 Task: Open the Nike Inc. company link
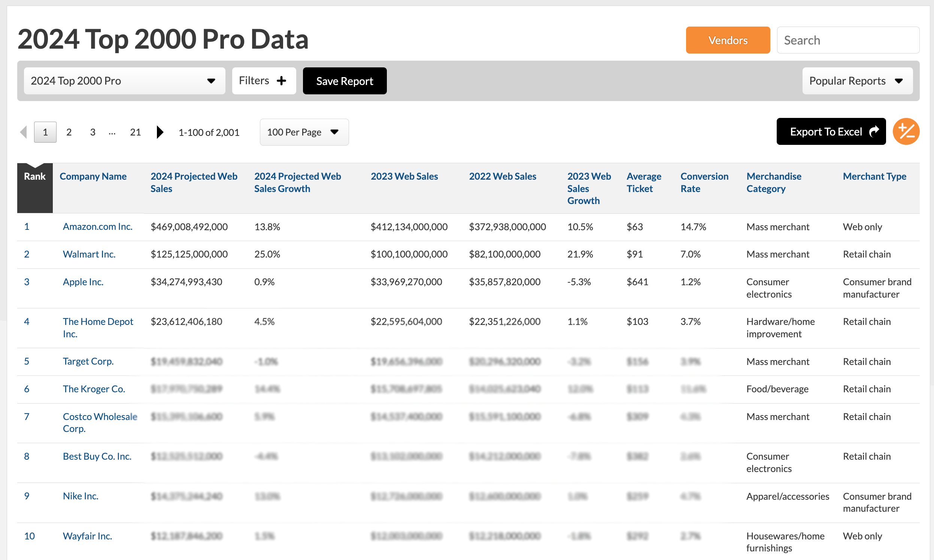(81, 496)
